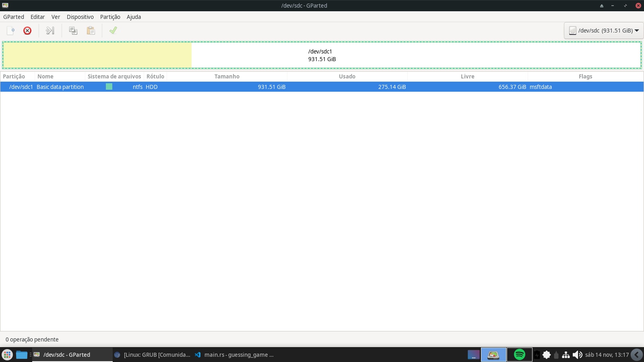Screen dimensions: 644x362
Task: Open the network connections tray icon
Action: click(566, 355)
